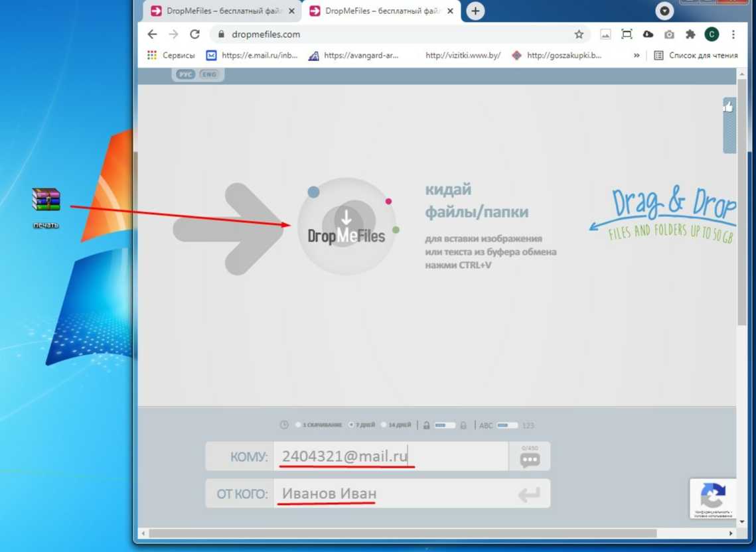Click the clock storage-time icon
The height and width of the screenshot is (552, 756).
pos(284,425)
